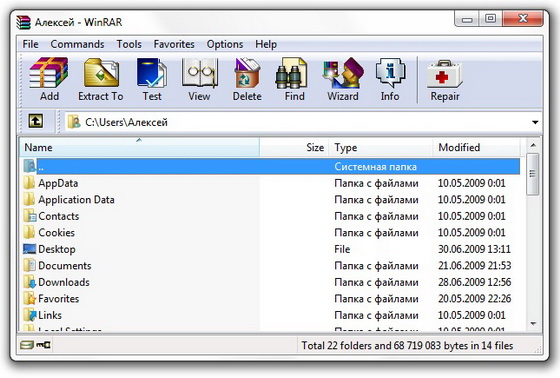The height and width of the screenshot is (378, 560).
Task: Click the 'Total 22 folders' status bar text
Action: coord(407,345)
